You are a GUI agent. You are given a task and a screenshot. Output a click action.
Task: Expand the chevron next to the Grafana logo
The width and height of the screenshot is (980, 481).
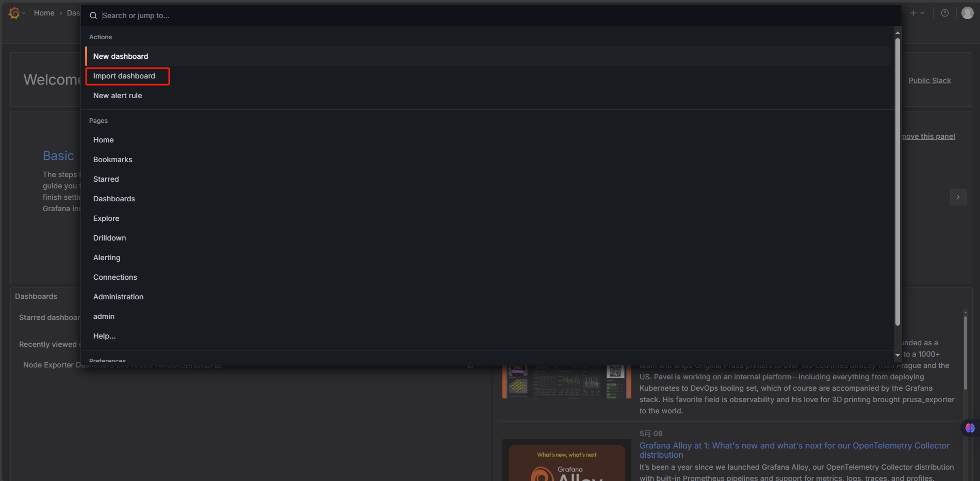click(x=24, y=13)
